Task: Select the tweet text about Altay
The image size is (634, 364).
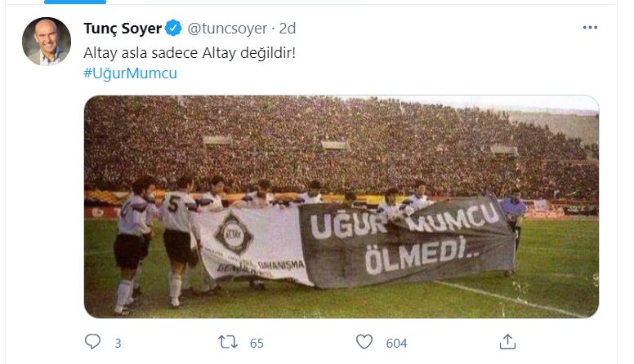Action: click(x=190, y=53)
